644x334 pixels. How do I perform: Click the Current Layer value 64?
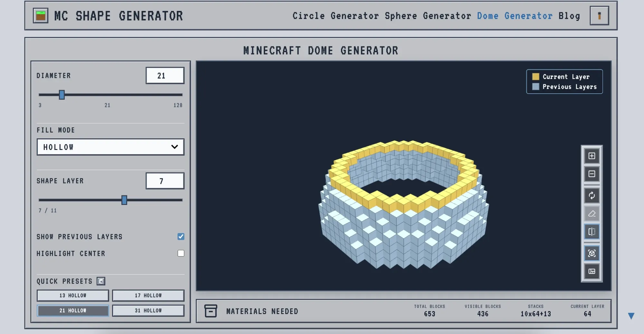pyautogui.click(x=587, y=314)
